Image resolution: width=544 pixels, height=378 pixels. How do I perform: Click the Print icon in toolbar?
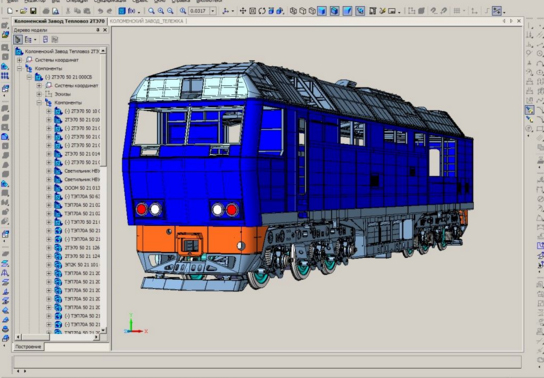click(x=46, y=11)
